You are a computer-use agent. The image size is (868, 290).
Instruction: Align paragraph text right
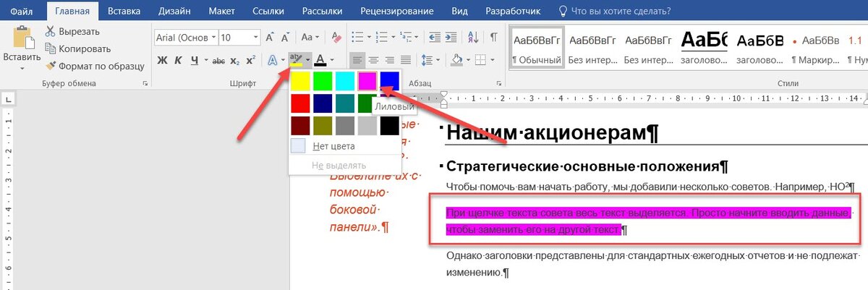[390, 60]
